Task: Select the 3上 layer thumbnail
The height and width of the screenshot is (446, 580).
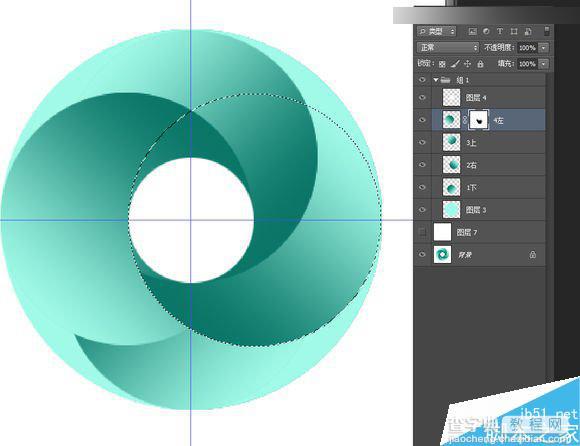Action: 451,142
